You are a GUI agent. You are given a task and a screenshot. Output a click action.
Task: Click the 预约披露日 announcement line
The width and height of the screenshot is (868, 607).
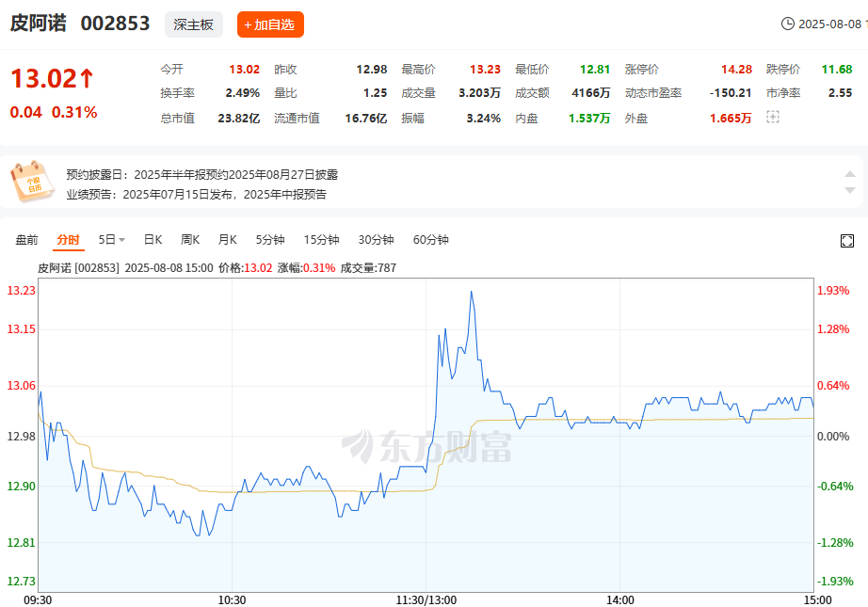pyautogui.click(x=202, y=175)
